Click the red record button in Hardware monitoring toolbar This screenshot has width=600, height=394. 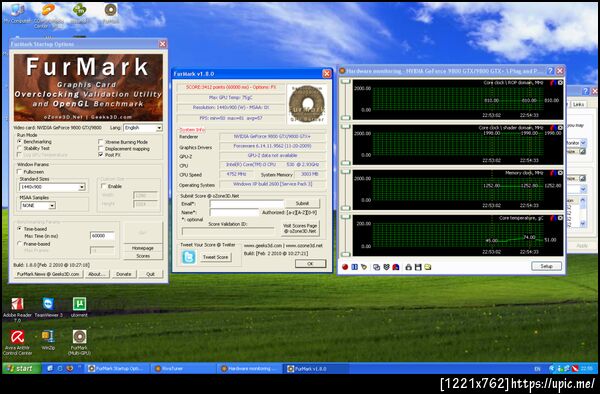pos(345,267)
